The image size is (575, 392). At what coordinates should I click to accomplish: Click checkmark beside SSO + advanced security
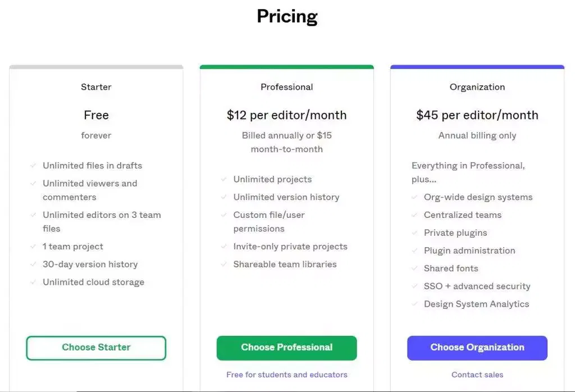[414, 286]
